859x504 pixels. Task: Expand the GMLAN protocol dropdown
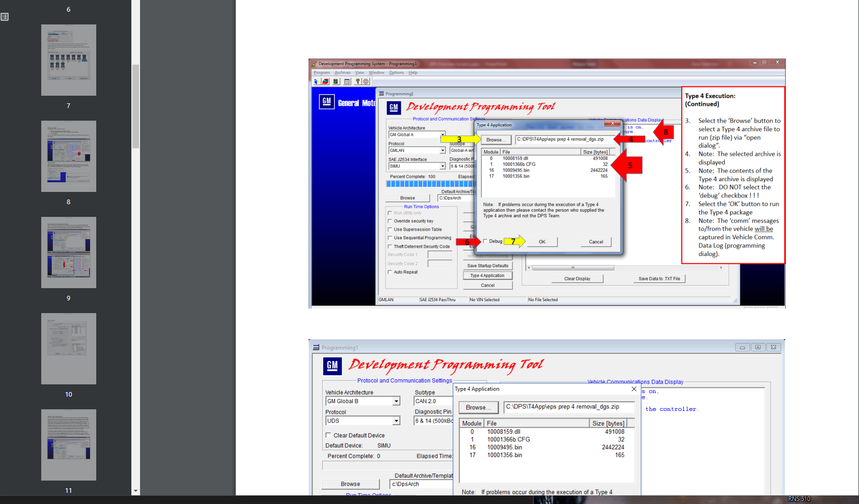(x=442, y=151)
